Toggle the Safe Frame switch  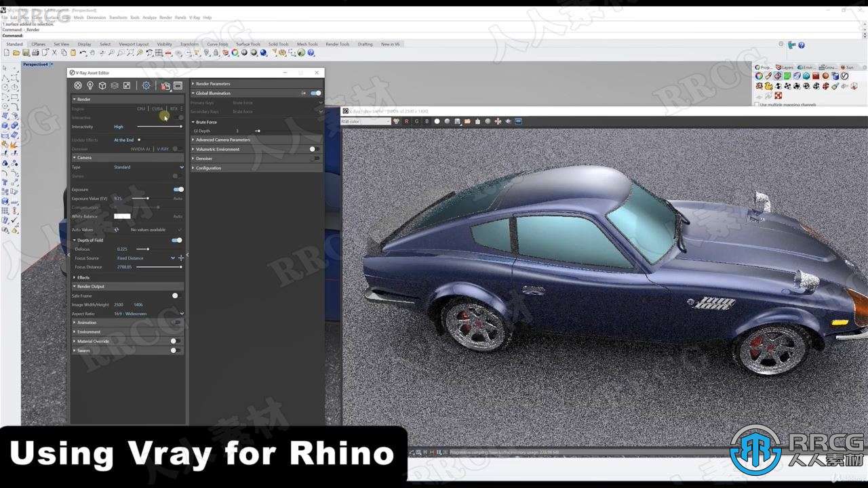point(177,296)
